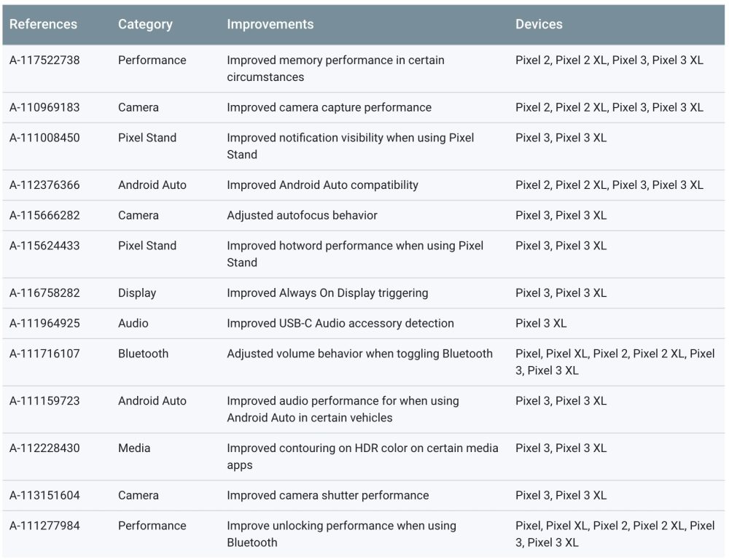
Task: Click the Improvements column header
Action: click(x=270, y=24)
